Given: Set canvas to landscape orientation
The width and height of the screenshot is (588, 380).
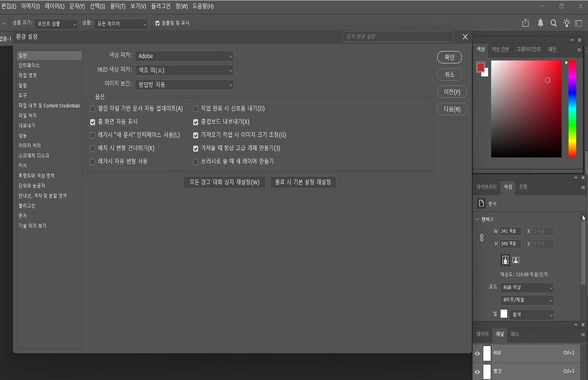Looking at the screenshot, I should click(x=516, y=260).
